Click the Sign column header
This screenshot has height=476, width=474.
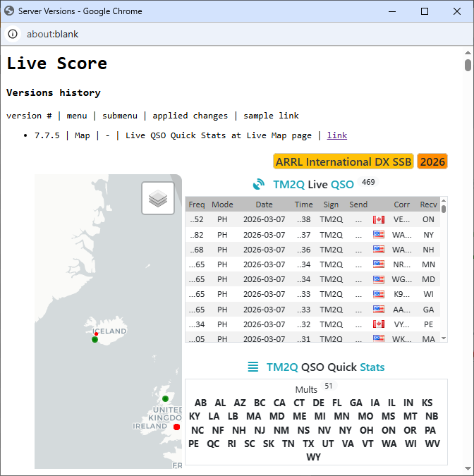pos(331,205)
